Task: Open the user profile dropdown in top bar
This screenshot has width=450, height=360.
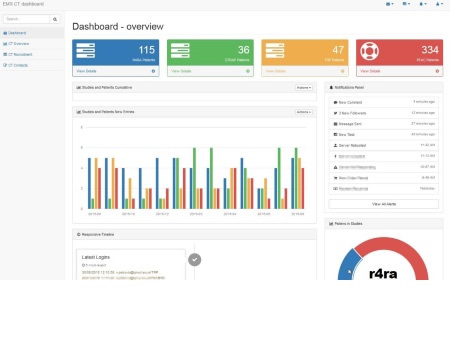Action: tap(440, 4)
